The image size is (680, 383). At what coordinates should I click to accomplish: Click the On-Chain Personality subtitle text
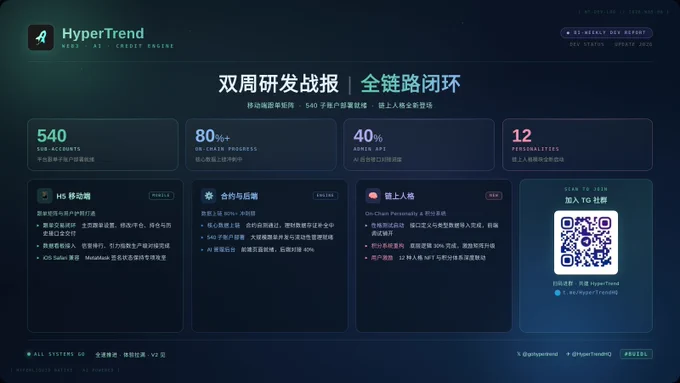405,213
